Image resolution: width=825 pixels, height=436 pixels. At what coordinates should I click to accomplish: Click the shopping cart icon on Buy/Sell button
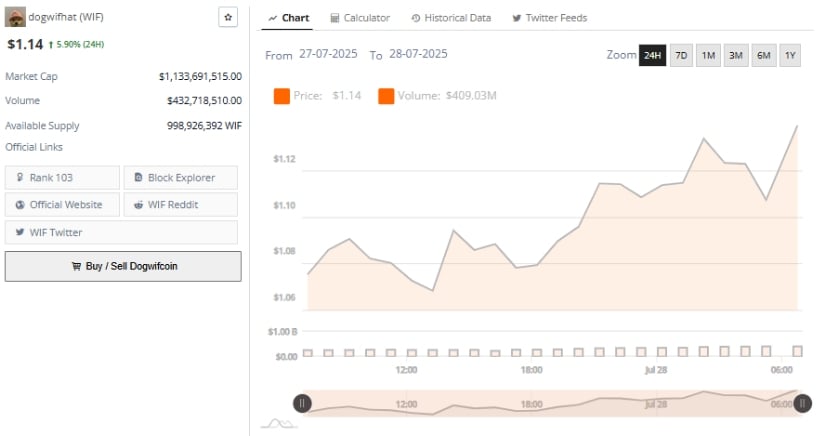coord(76,266)
